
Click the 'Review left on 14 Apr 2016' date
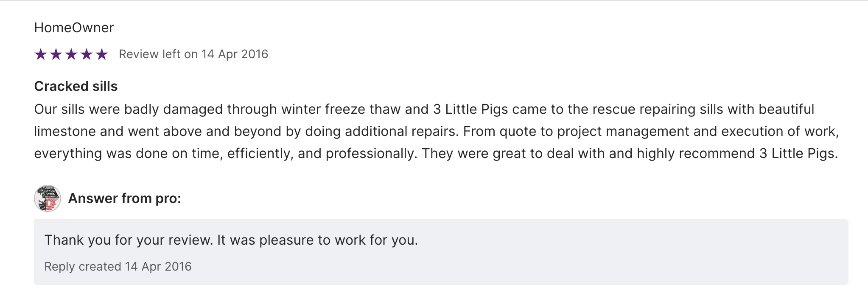point(193,54)
